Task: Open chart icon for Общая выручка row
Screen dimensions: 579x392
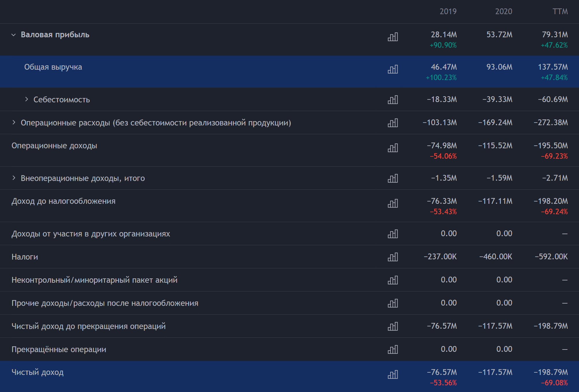Action: (x=393, y=69)
